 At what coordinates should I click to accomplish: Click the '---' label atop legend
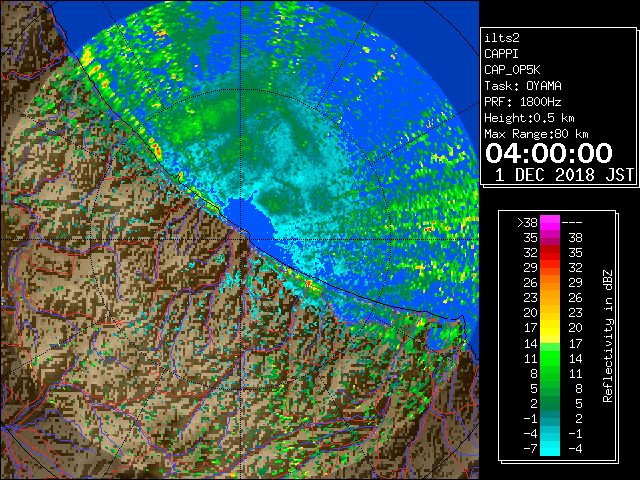point(572,223)
